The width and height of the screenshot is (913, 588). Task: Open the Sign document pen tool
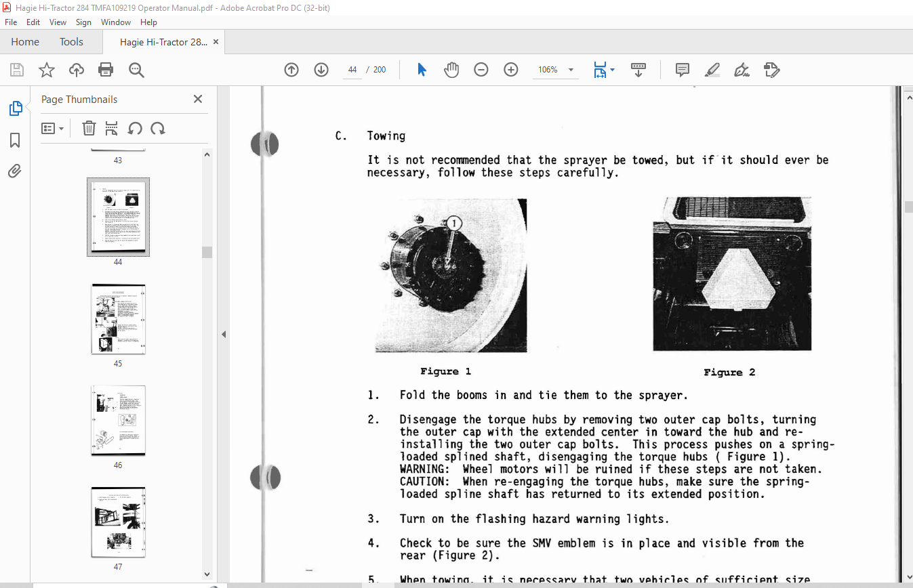coord(742,70)
